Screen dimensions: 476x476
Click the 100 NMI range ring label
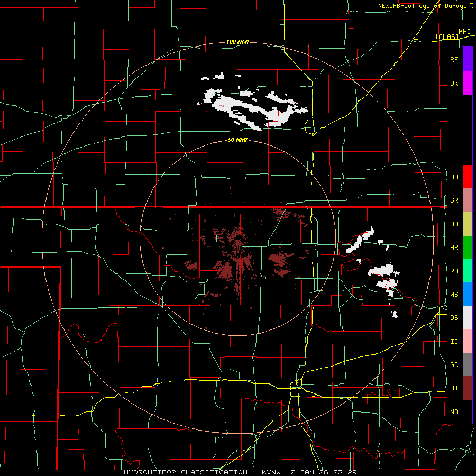coord(237,42)
